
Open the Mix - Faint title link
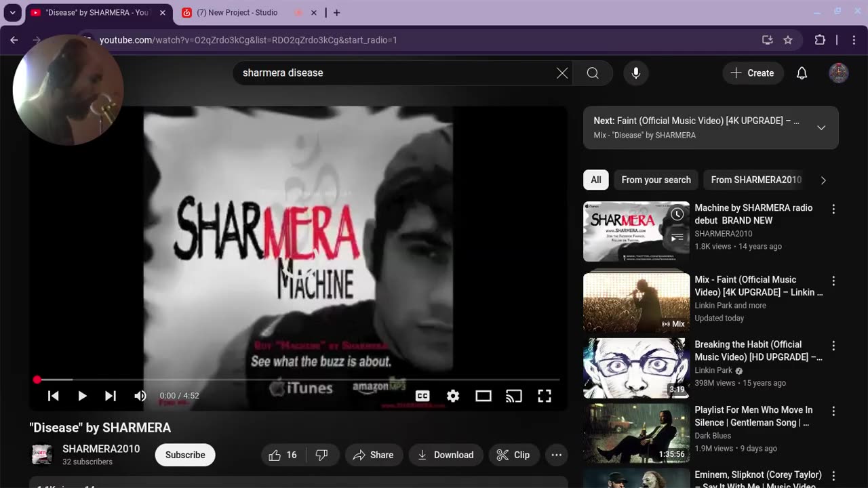click(x=759, y=286)
